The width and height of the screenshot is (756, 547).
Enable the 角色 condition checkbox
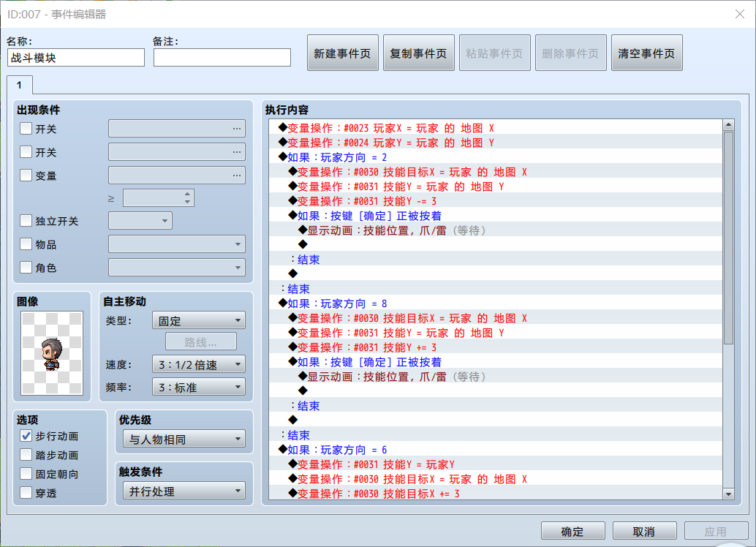[x=26, y=267]
